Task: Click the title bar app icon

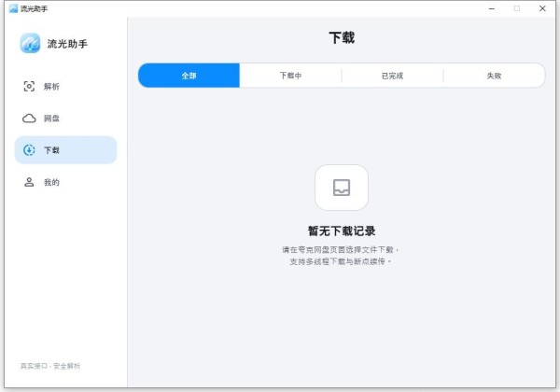Action: click(x=14, y=8)
